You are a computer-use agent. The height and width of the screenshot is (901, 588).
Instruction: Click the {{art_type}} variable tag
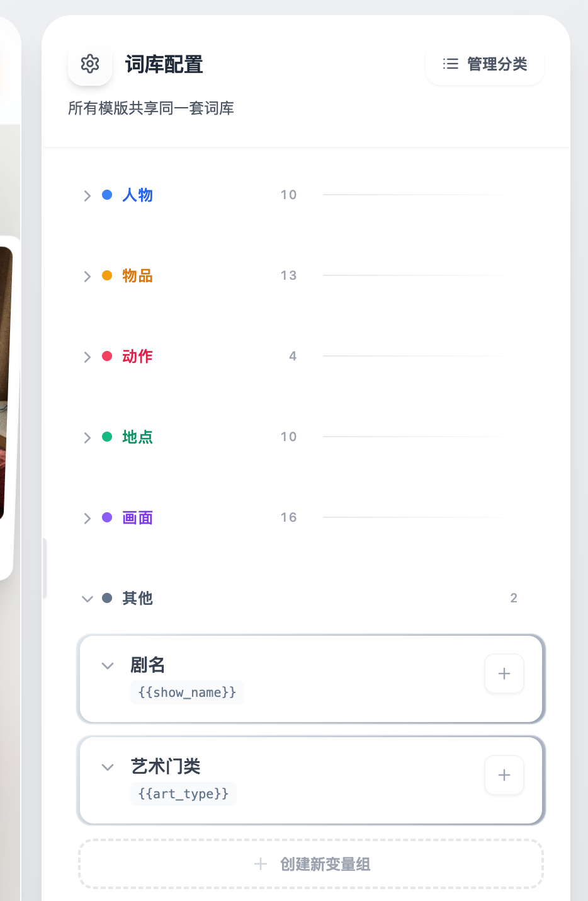183,794
